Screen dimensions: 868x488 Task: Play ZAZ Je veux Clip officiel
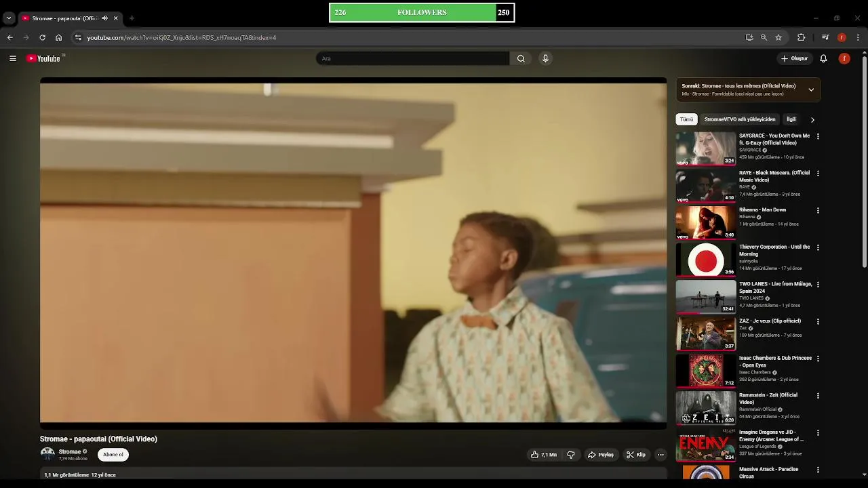[x=770, y=321]
